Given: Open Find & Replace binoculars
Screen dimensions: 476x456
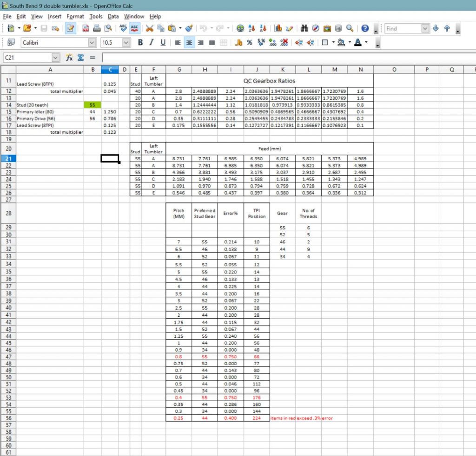Looking at the screenshot, I should coord(304,28).
